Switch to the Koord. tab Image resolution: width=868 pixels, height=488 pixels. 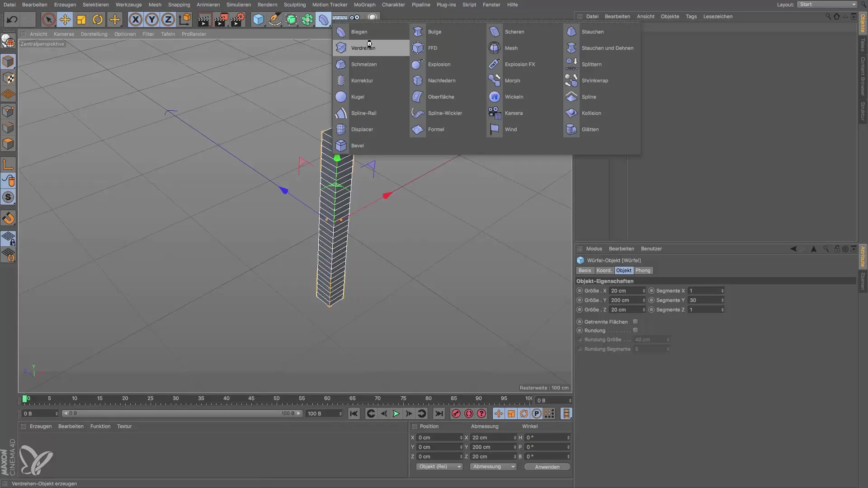coord(604,270)
